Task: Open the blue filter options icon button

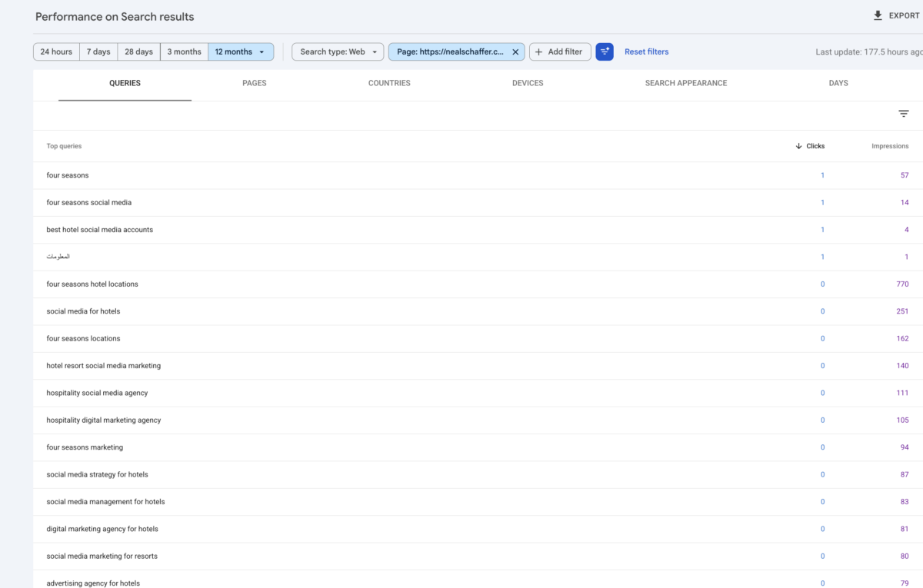Action: 605,51
